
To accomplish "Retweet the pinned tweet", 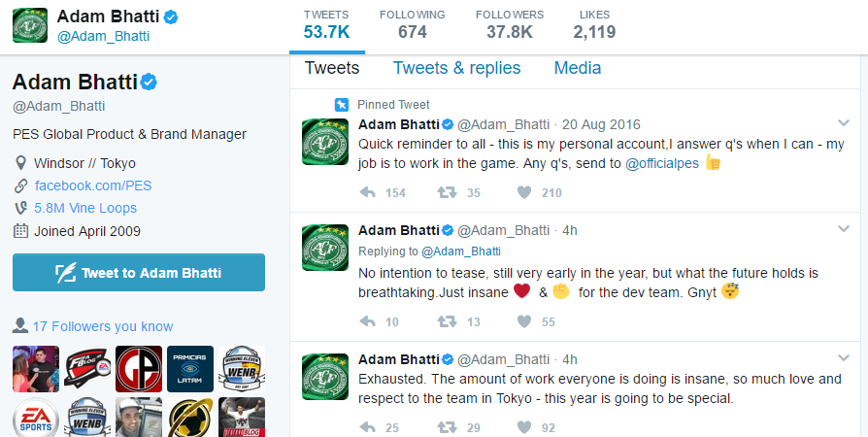I will 447,192.
